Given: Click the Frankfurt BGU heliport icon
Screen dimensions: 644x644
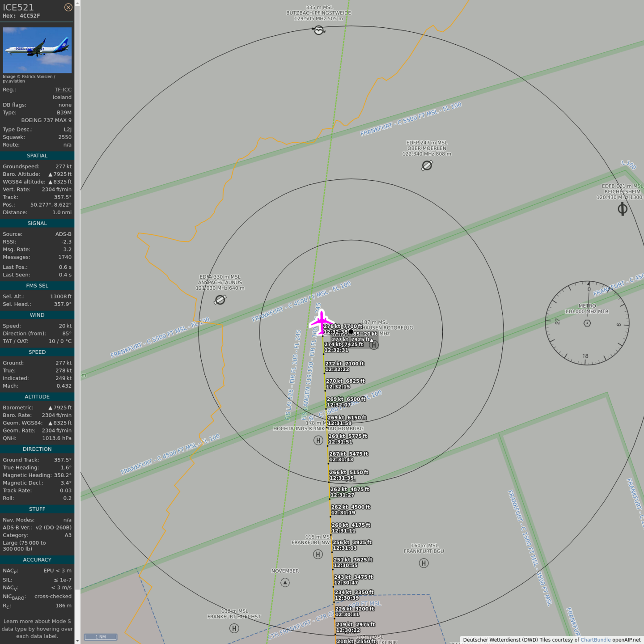Looking at the screenshot, I should tap(424, 563).
